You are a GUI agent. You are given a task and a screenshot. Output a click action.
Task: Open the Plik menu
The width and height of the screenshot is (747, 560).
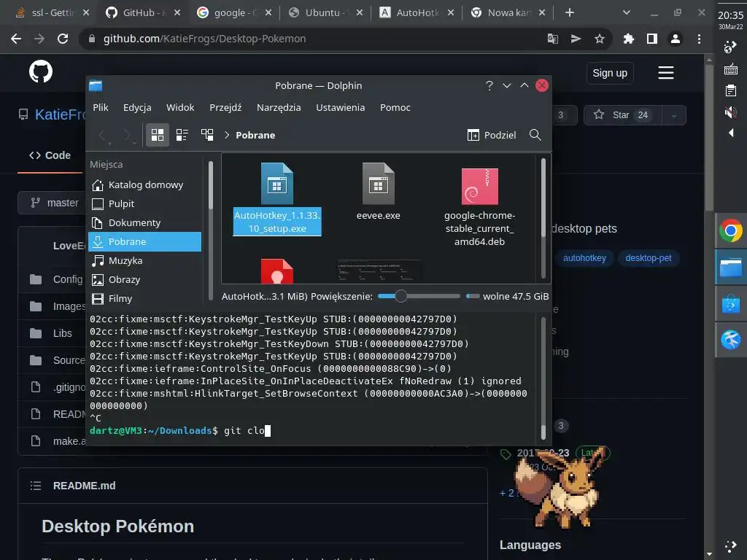click(101, 108)
